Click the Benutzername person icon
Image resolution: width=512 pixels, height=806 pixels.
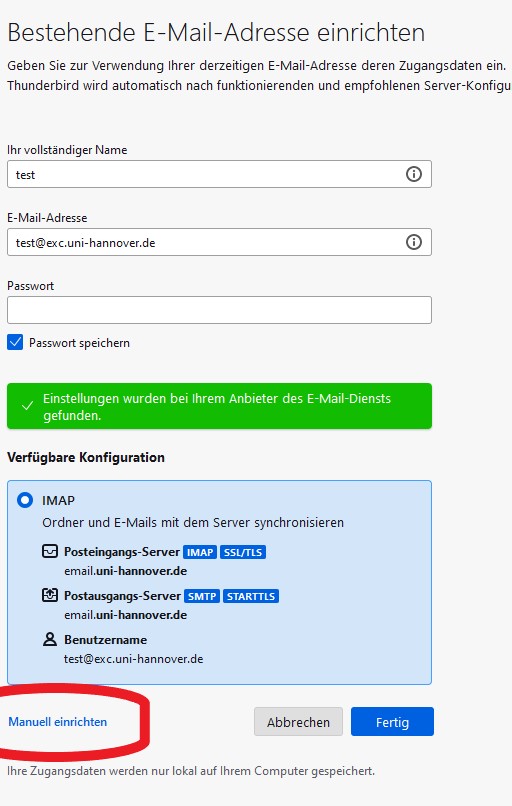click(x=49, y=639)
